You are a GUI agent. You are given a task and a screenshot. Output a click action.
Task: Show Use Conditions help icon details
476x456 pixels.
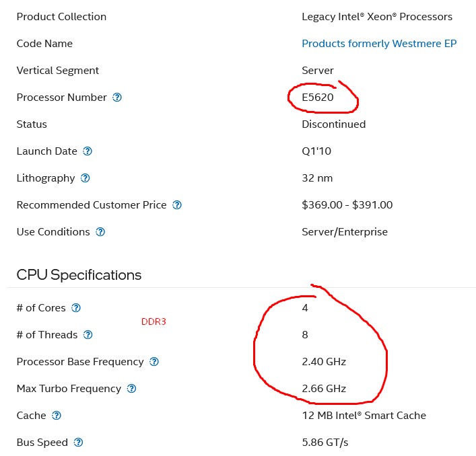(x=100, y=232)
